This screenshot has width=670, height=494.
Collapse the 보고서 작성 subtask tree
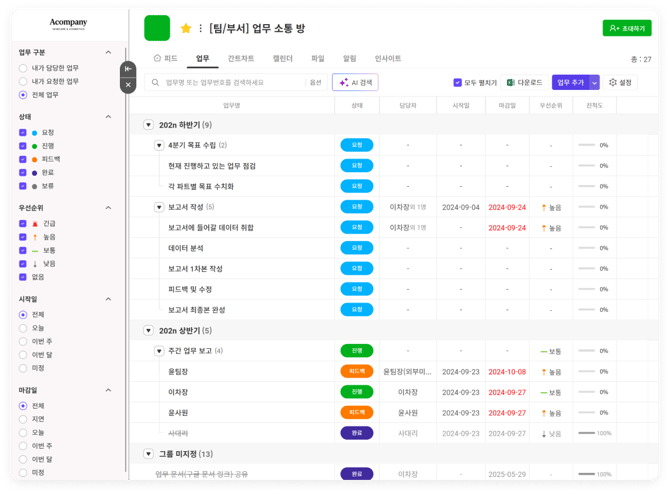point(159,207)
